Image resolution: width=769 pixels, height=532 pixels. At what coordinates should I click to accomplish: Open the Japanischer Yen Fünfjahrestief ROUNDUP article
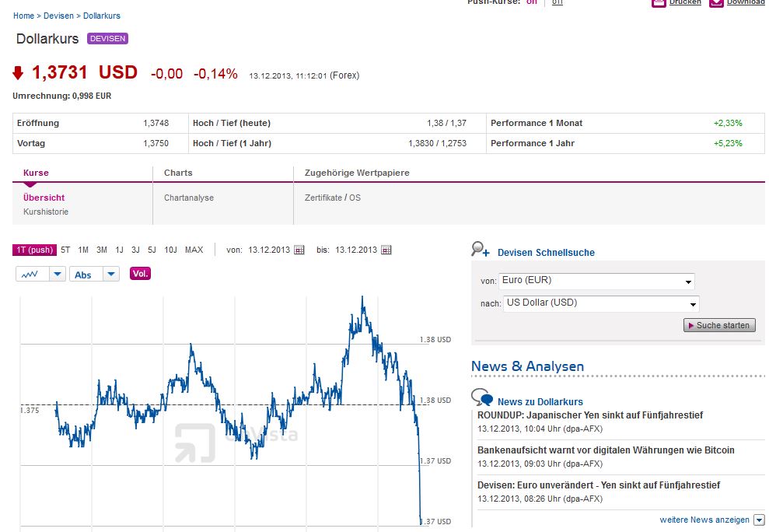[590, 415]
